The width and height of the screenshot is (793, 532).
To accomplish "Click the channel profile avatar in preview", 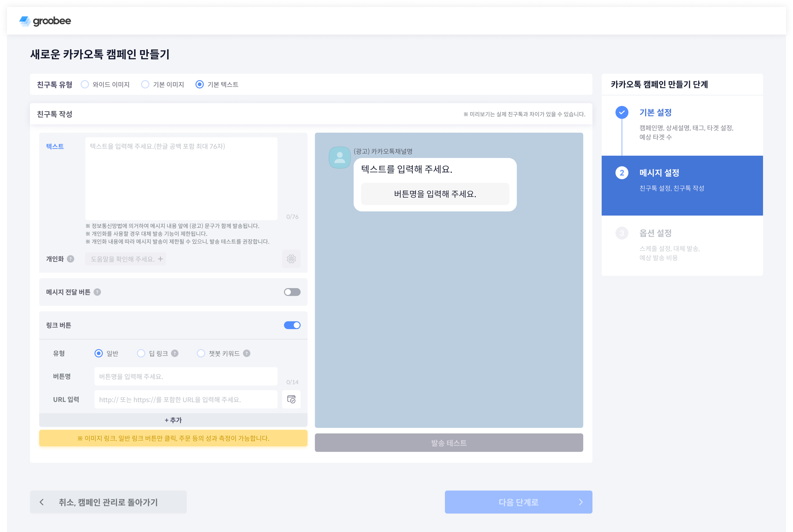I will click(339, 158).
